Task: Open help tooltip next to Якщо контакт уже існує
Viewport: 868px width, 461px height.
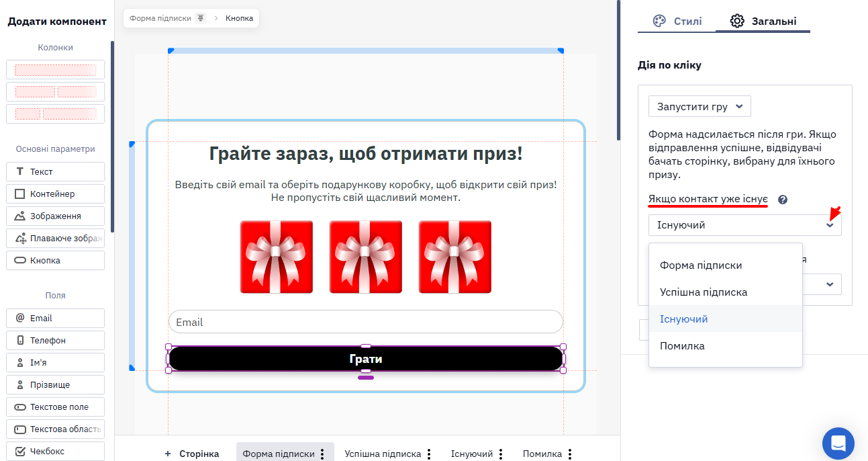Action: pyautogui.click(x=782, y=200)
